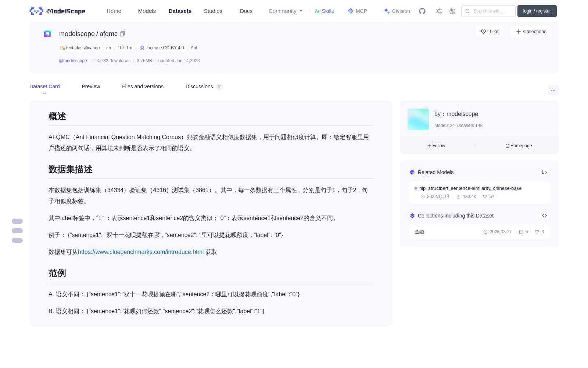The height and width of the screenshot is (368, 588).
Task: Click the zh language tag
Action: tap(108, 48)
